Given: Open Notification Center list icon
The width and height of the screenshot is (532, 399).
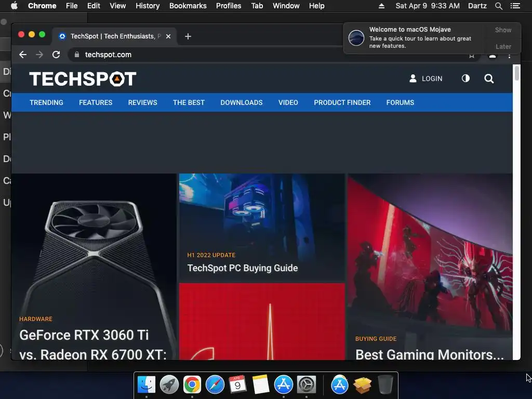Looking at the screenshot, I should pyautogui.click(x=515, y=6).
